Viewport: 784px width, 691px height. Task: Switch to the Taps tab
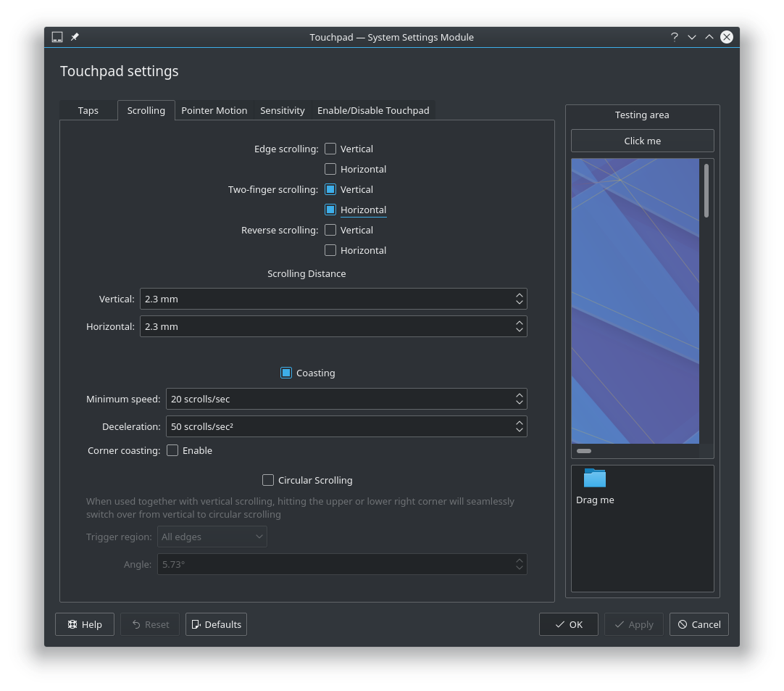point(88,111)
